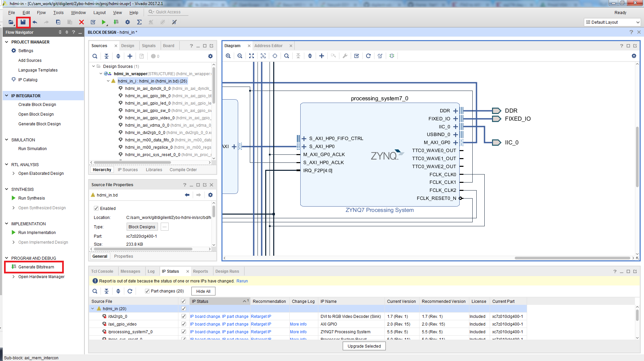Screen dimensions: 644x361
Task: Click the Upgrade Selected button
Action: coord(364,346)
